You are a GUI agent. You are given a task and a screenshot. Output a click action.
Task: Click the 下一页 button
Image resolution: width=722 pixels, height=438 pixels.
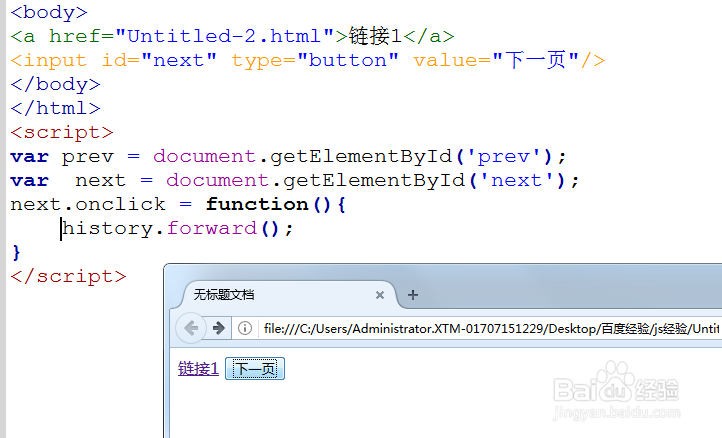(255, 368)
